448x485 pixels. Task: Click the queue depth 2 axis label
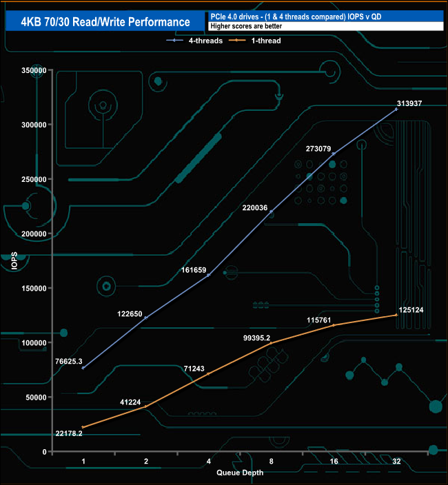point(146,462)
